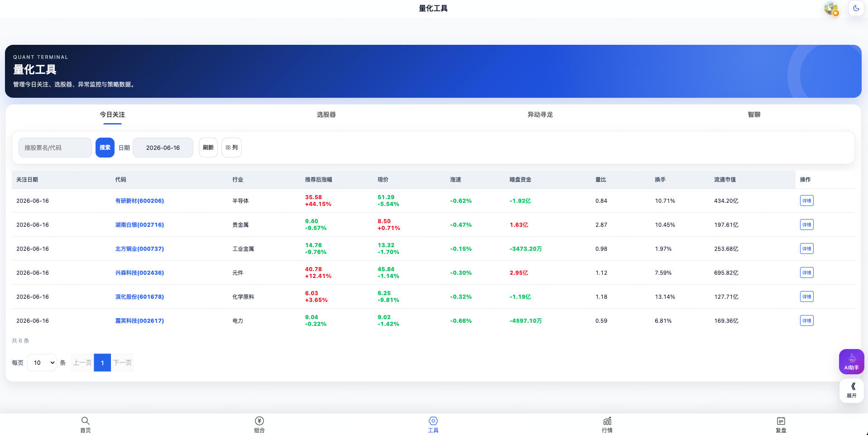Toggle dark mode moon icon

point(856,8)
